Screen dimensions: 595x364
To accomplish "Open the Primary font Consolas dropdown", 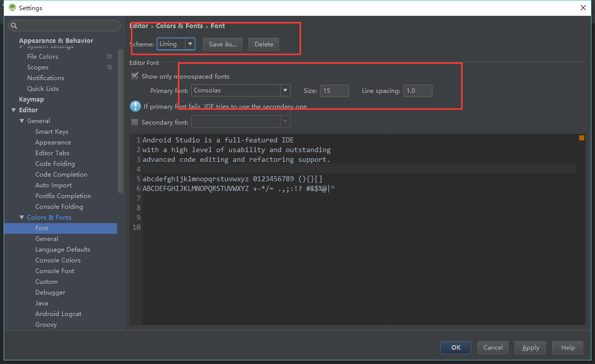I will [x=241, y=90].
